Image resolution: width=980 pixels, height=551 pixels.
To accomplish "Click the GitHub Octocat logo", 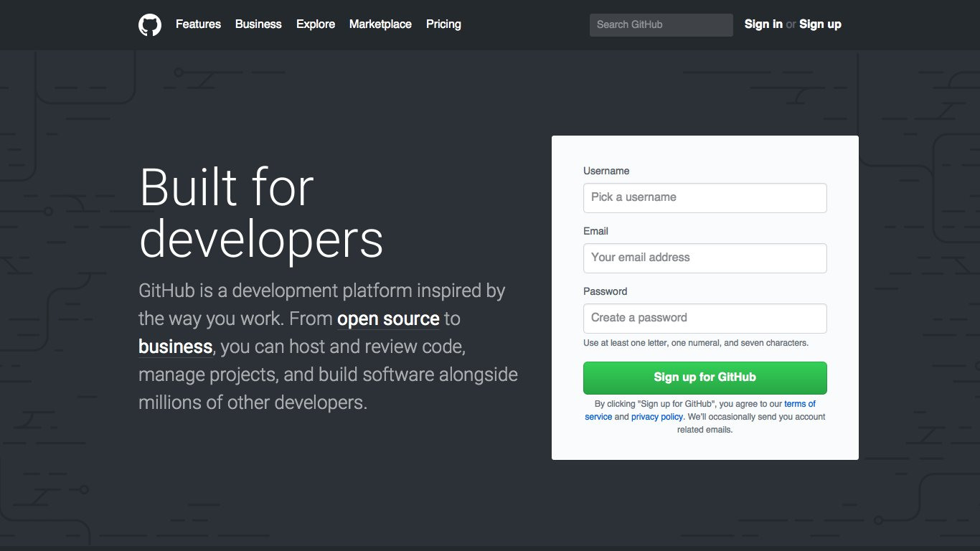I will click(x=150, y=24).
